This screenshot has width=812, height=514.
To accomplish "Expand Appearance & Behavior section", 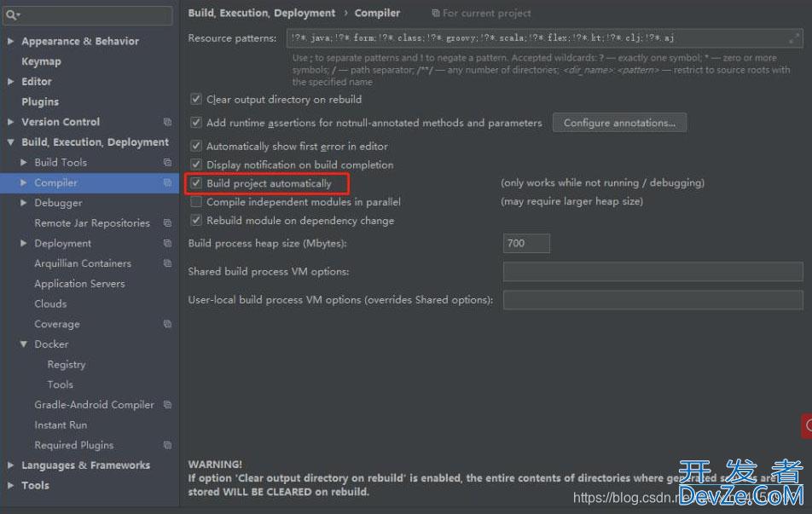I will [x=10, y=41].
